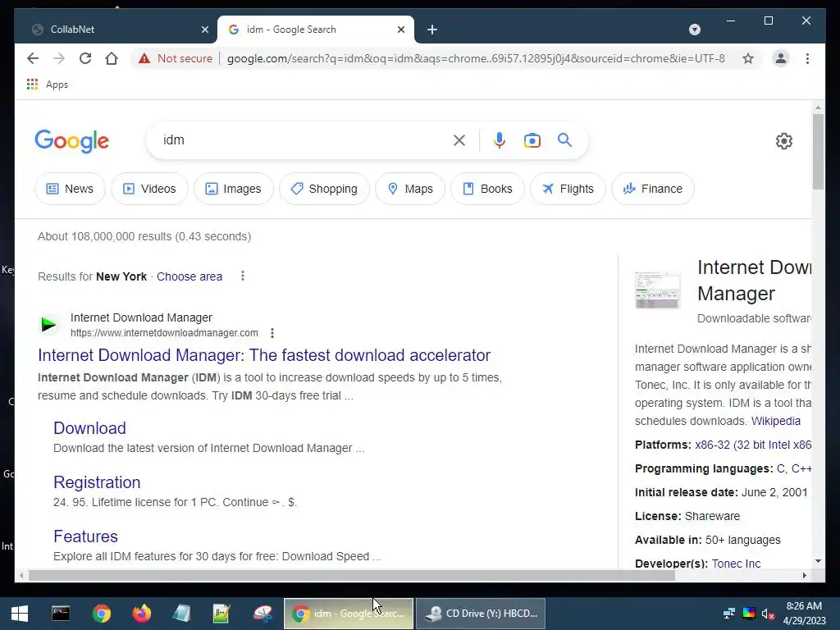Launch the command prompt from the taskbar
The width and height of the screenshot is (840, 630).
coord(61,614)
